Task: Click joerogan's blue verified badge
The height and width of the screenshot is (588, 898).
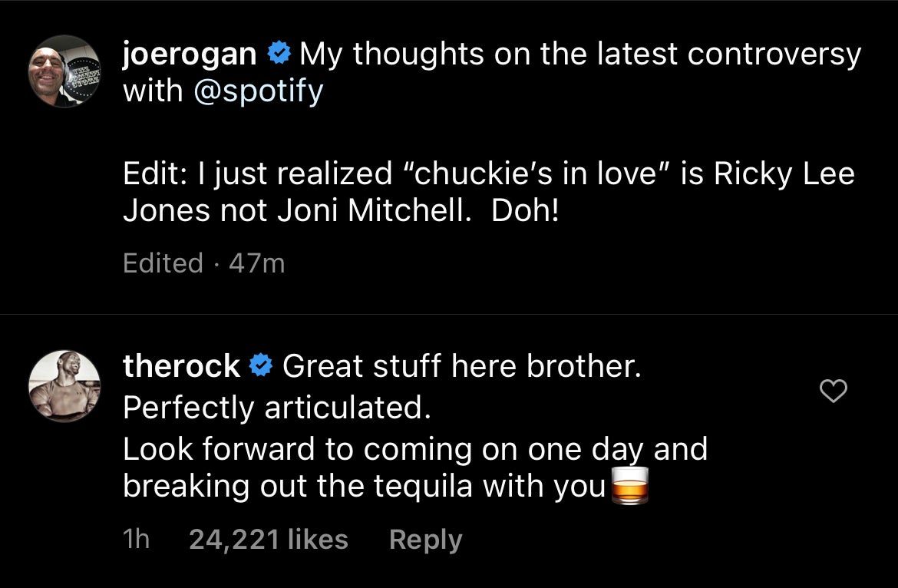Action: (278, 55)
